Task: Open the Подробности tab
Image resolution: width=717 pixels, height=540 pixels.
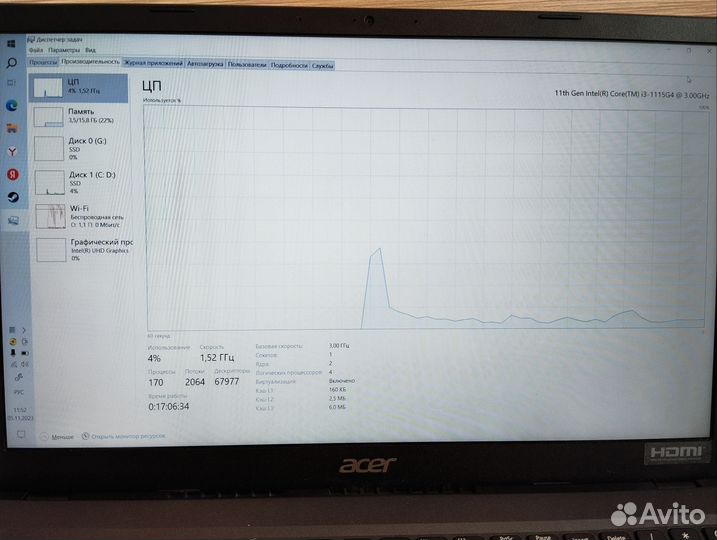Action: point(289,65)
